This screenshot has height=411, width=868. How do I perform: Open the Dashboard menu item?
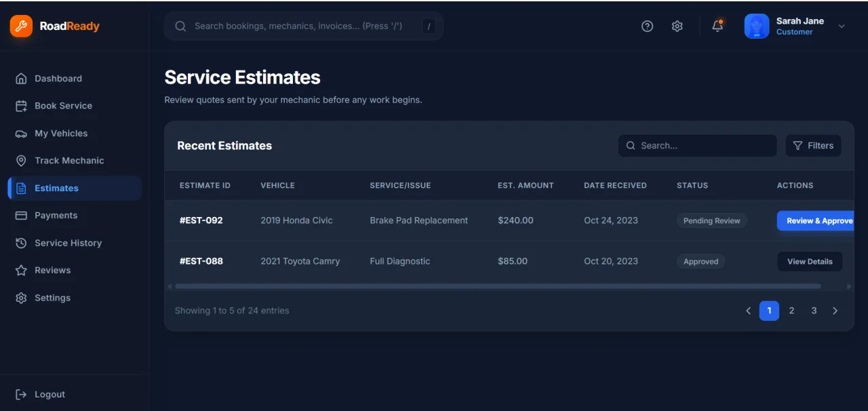pyautogui.click(x=75, y=79)
